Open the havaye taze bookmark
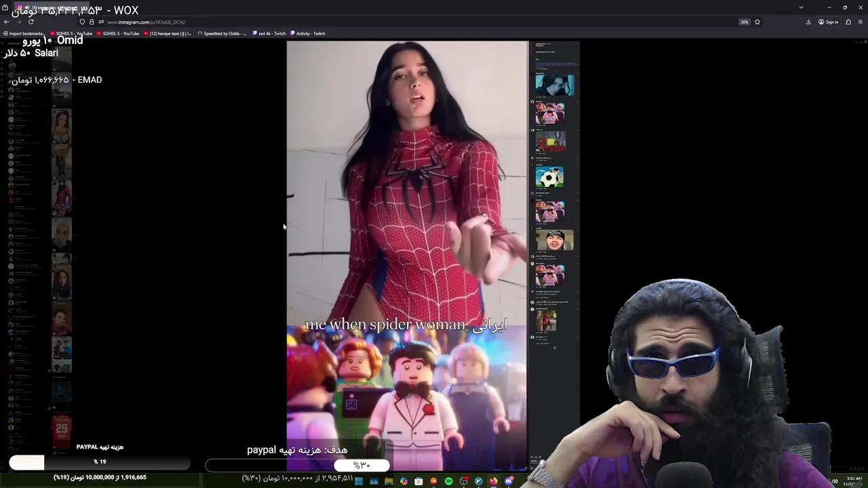The height and width of the screenshot is (488, 868). click(x=167, y=33)
